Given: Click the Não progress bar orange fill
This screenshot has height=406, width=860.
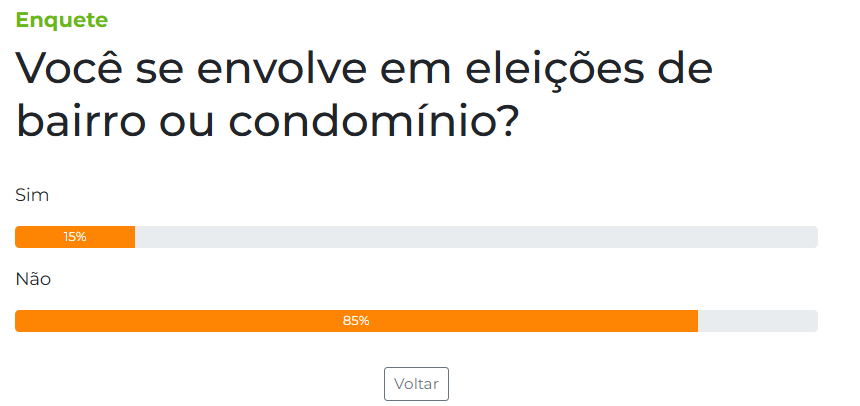Looking at the screenshot, I should 357,321.
